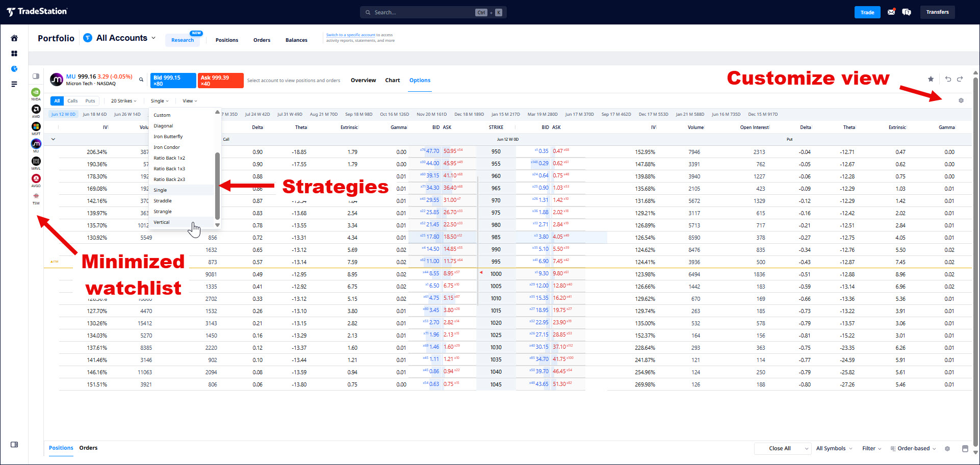Screen dimensions: 980x465
Task: Open the 20 Strikes dropdown
Action: [x=124, y=101]
